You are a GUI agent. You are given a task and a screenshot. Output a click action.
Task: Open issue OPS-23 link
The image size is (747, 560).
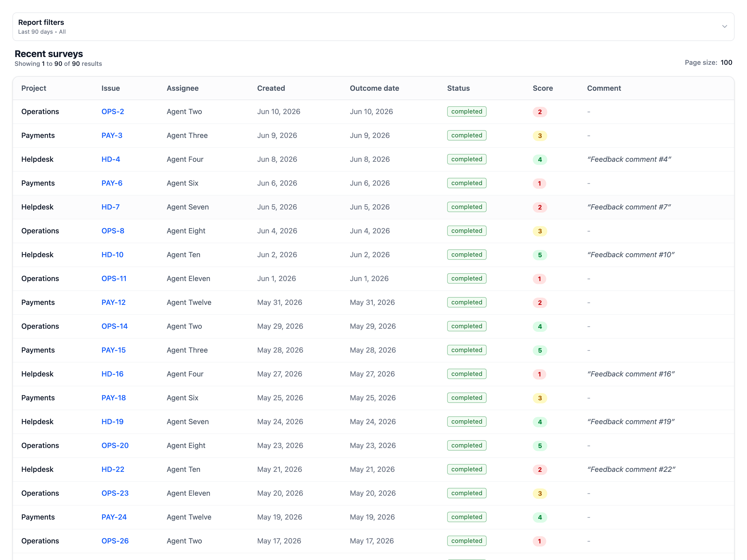(x=115, y=493)
